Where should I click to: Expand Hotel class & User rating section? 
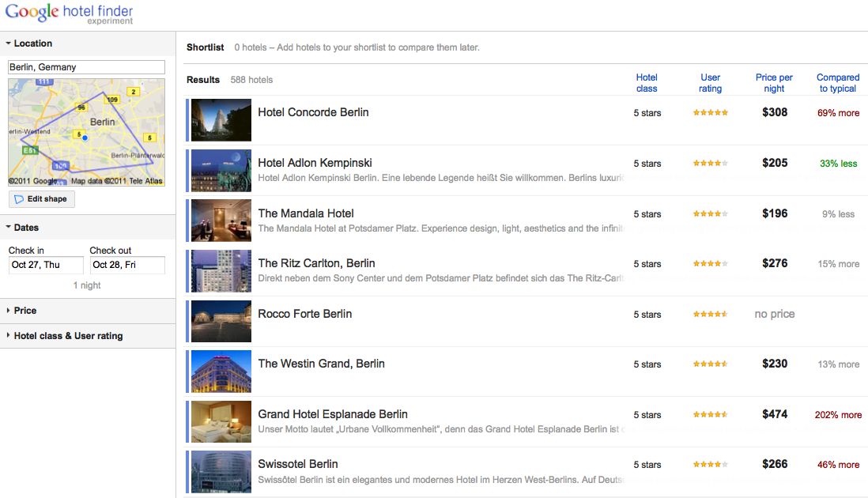[x=64, y=336]
